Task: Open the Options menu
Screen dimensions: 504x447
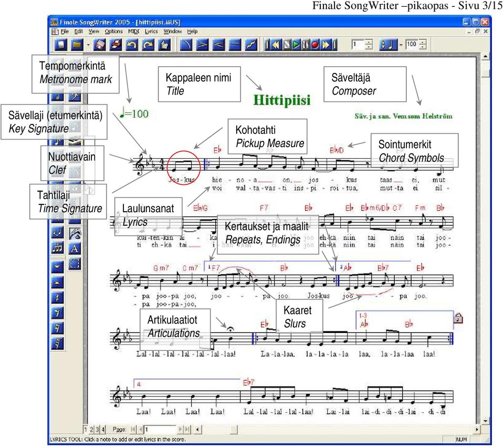Action: (x=113, y=31)
